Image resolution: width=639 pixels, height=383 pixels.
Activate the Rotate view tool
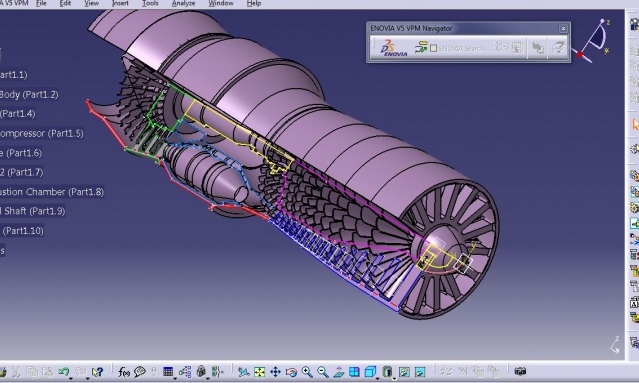291,372
